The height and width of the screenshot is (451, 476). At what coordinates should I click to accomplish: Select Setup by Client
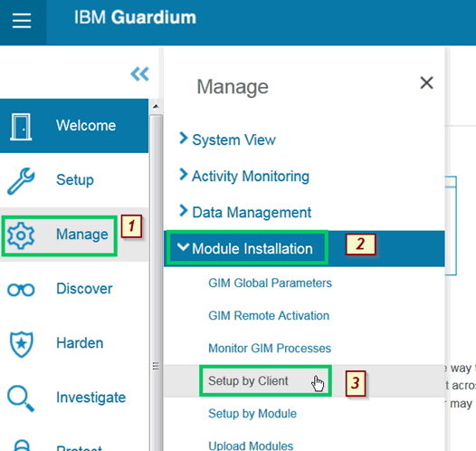point(248,380)
